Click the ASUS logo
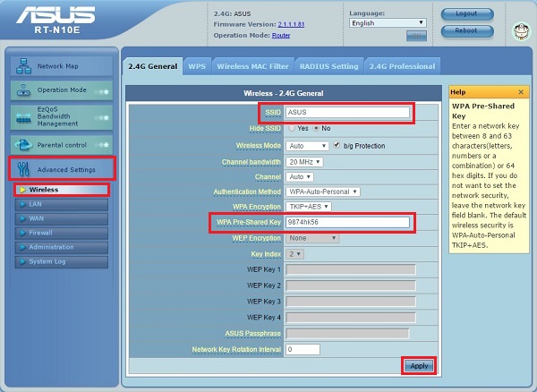Screen dimensions: 537x392 [x=55, y=15]
